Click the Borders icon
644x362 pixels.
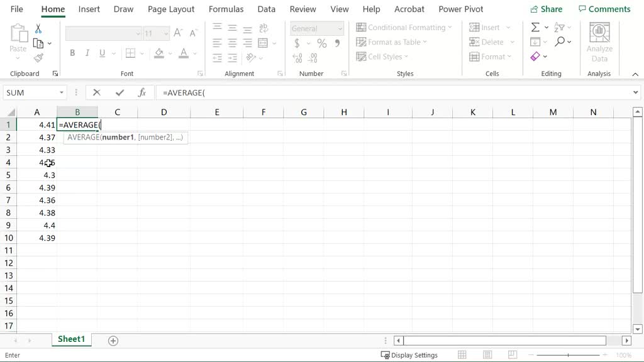coord(131,53)
